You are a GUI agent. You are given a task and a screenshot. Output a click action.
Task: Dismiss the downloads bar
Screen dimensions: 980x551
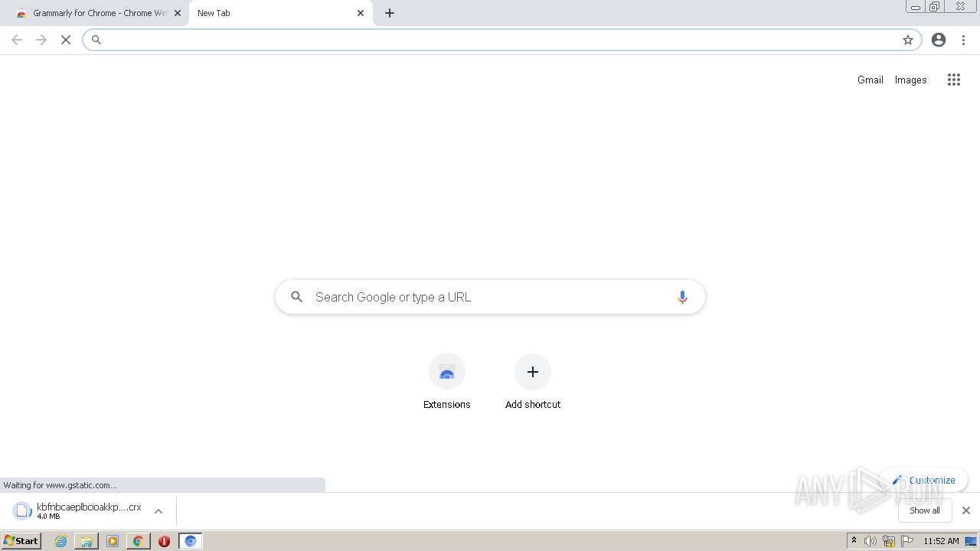(x=966, y=510)
